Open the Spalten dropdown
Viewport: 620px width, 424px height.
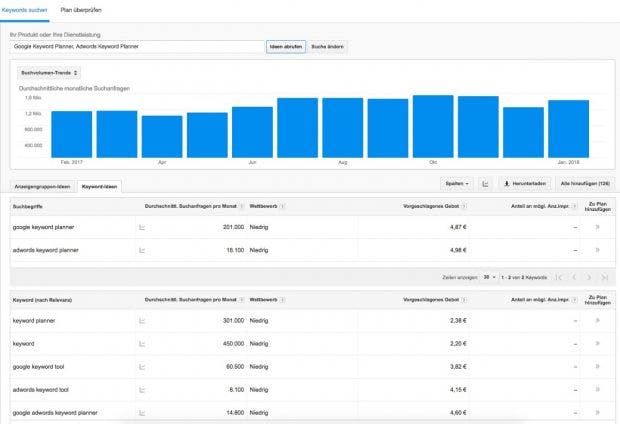click(x=457, y=184)
